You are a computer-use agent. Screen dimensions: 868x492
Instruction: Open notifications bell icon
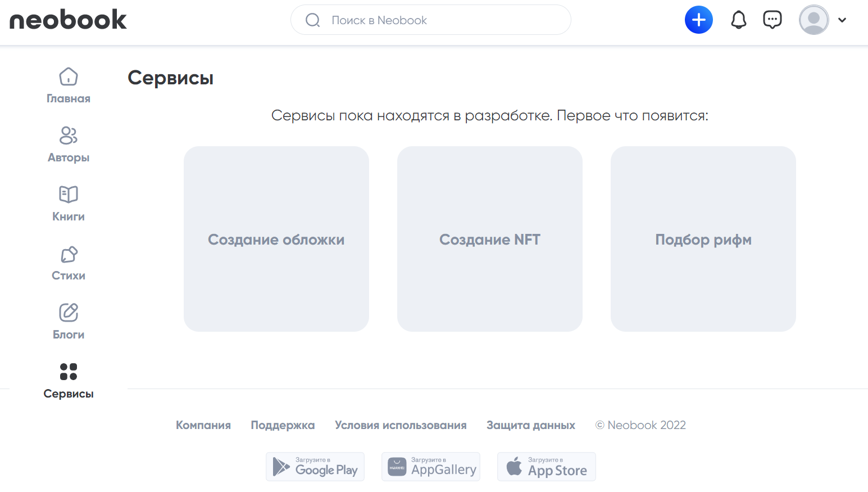pos(738,20)
